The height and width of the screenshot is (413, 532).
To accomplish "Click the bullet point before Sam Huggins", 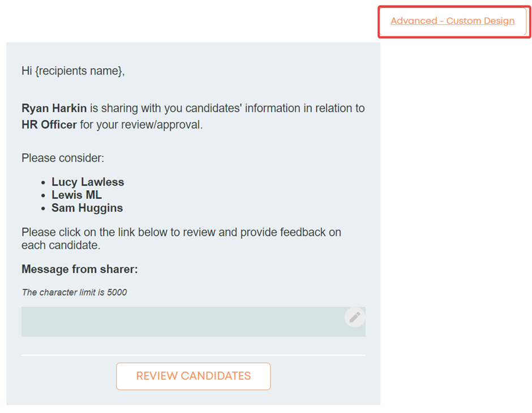I will pos(43,209).
